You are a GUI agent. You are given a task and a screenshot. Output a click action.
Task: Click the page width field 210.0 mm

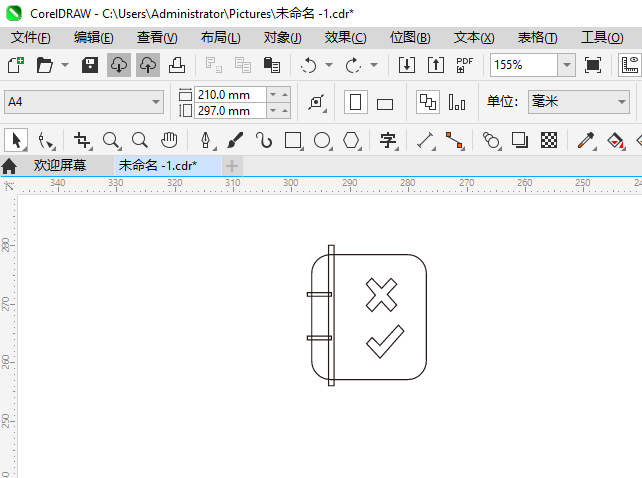click(230, 95)
